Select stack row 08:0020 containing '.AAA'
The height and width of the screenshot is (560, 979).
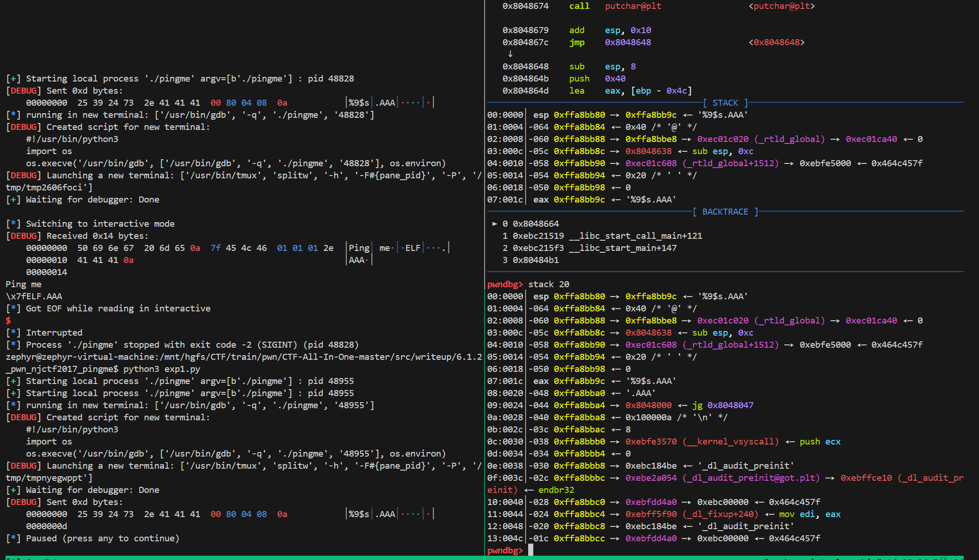(571, 393)
